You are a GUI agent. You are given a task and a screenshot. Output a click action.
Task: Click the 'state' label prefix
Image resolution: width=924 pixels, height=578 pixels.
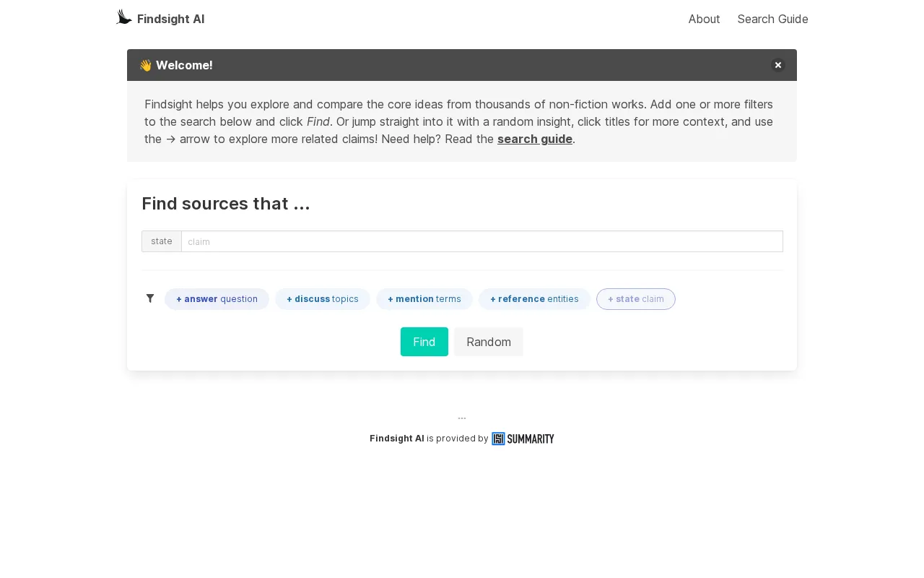click(x=162, y=241)
